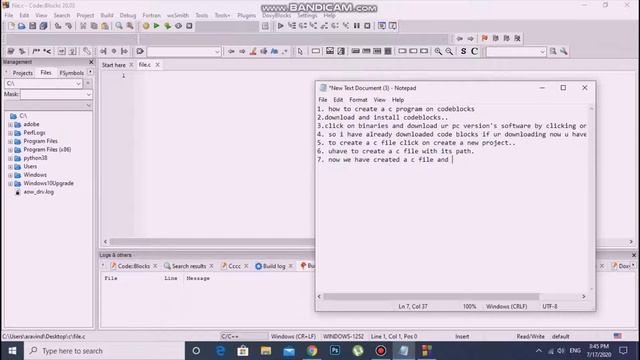The width and height of the screenshot is (640, 360).
Task: Expand the python38 folder node
Action: (x=10, y=158)
